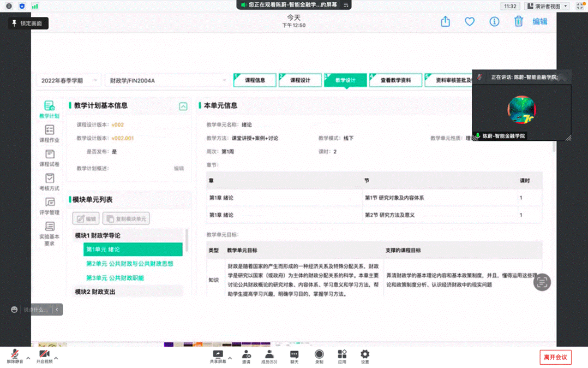
Task: Unmute the microphone (解除静音)
Action: [x=15, y=356]
